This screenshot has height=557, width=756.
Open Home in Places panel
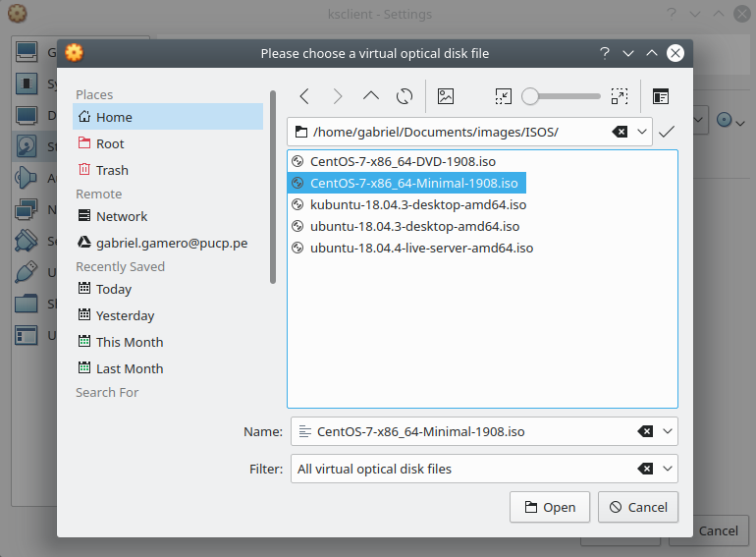pyautogui.click(x=168, y=117)
